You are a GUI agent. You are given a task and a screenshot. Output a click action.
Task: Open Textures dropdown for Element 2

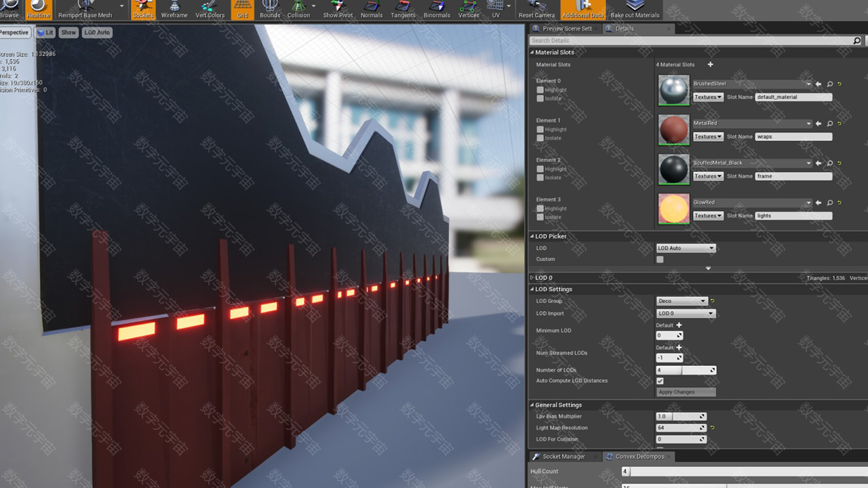(x=708, y=176)
